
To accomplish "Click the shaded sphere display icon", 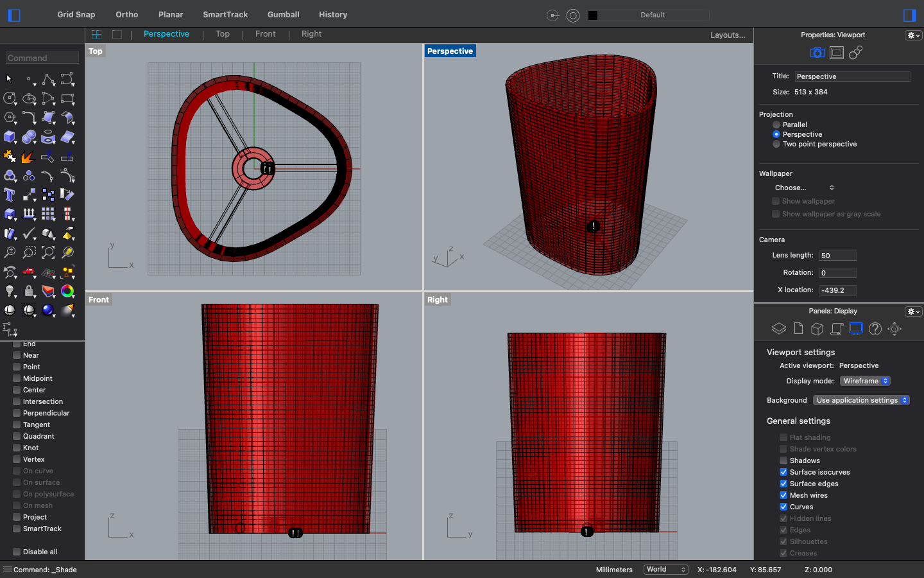I will click(9, 310).
